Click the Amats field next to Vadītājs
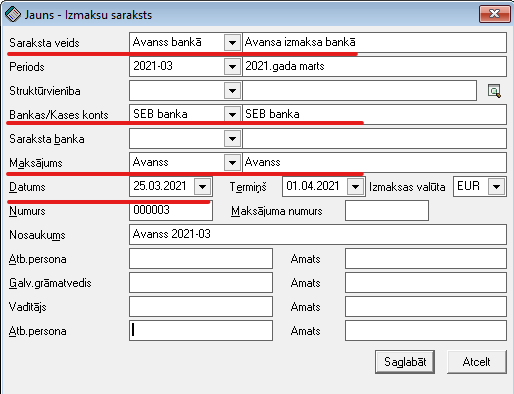The height and width of the screenshot is (394, 514). pos(426,307)
